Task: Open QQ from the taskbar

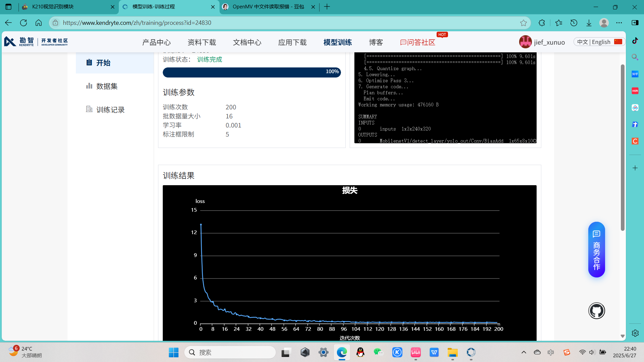Action: coord(360,352)
